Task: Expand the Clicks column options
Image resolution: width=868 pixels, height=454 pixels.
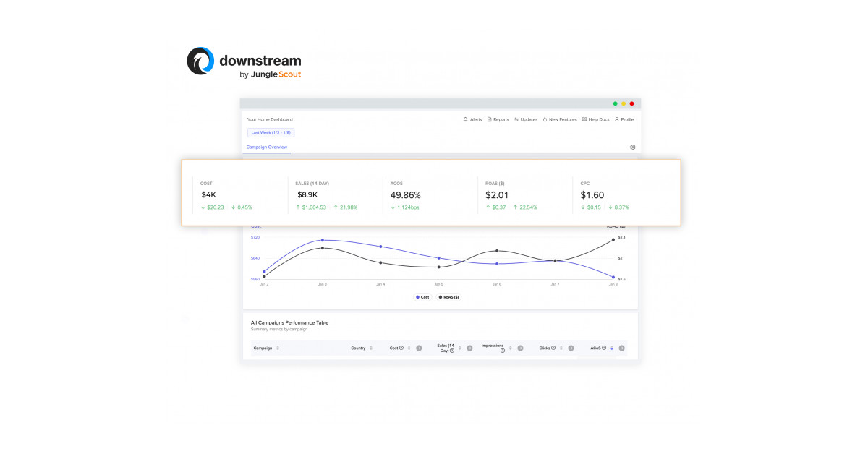Action: click(571, 348)
